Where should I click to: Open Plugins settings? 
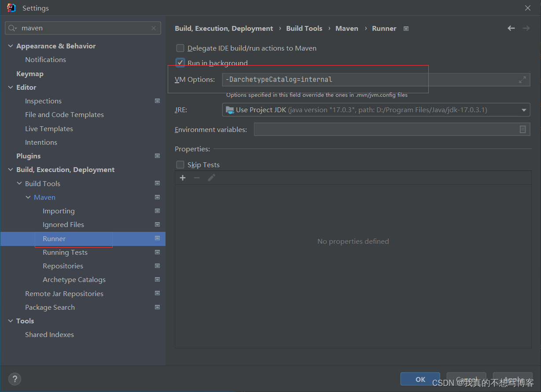coord(28,156)
